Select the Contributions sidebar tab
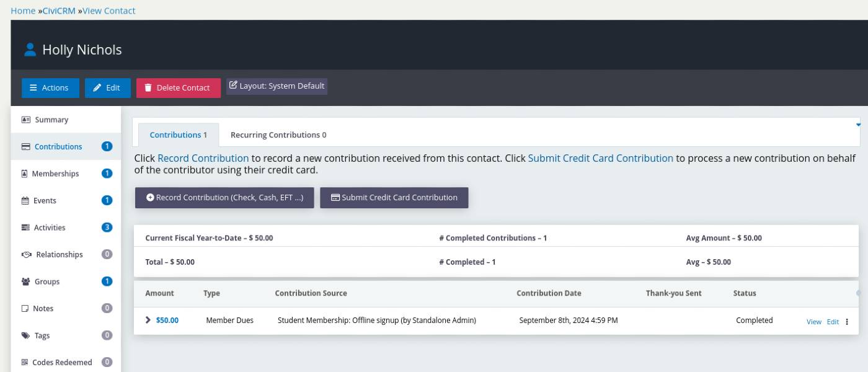This screenshot has height=372, width=868. click(x=66, y=147)
